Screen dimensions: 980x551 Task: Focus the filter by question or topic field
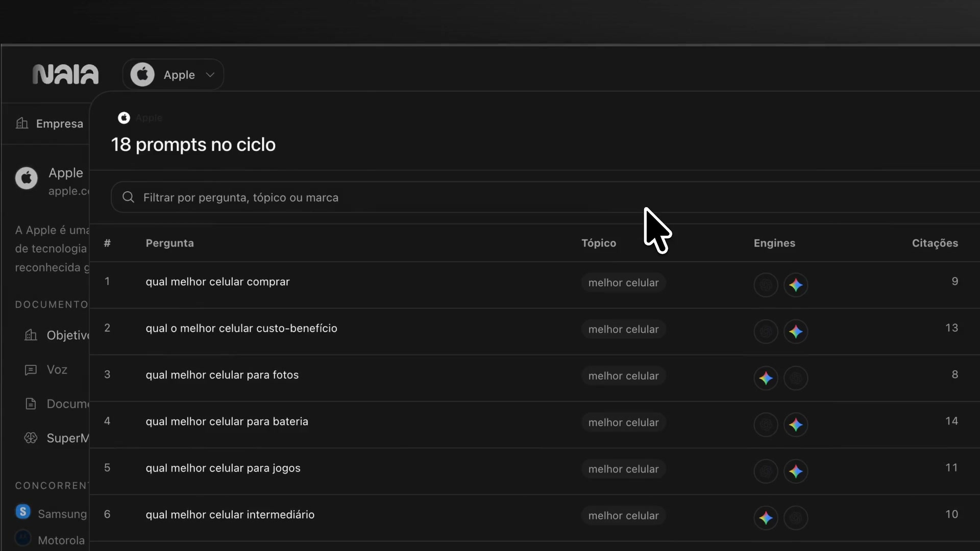545,197
